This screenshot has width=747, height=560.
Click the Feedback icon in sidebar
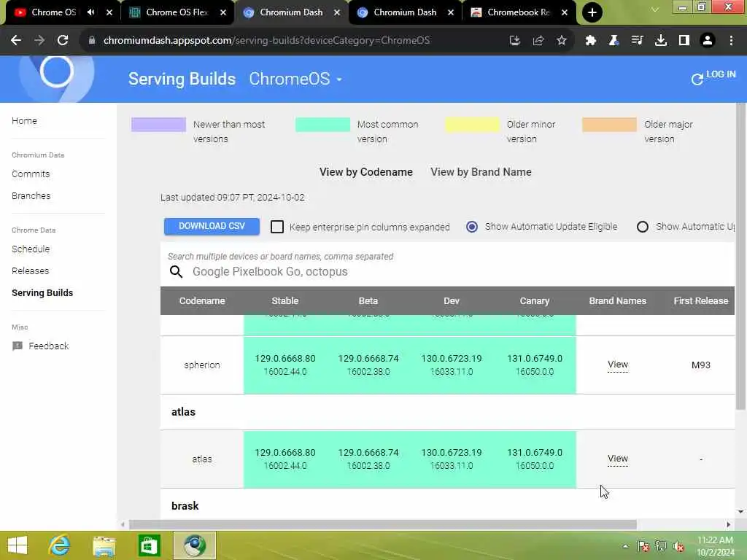coord(18,346)
